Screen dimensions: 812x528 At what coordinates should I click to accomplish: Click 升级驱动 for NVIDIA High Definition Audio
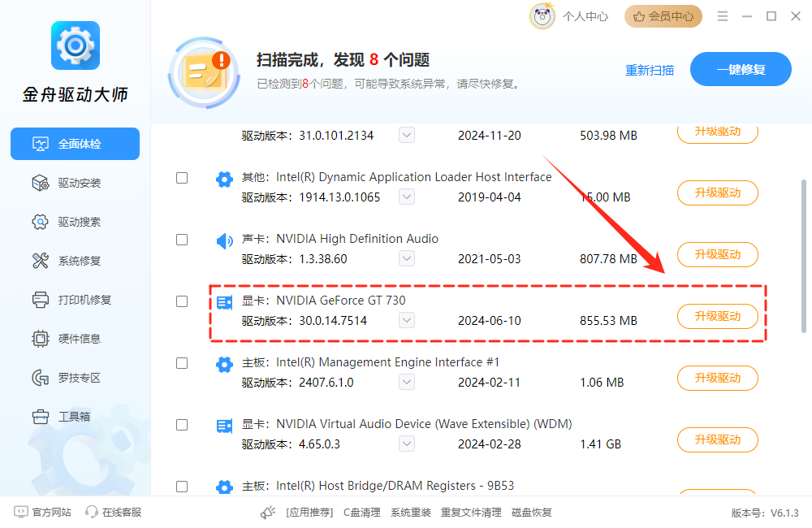click(x=718, y=255)
